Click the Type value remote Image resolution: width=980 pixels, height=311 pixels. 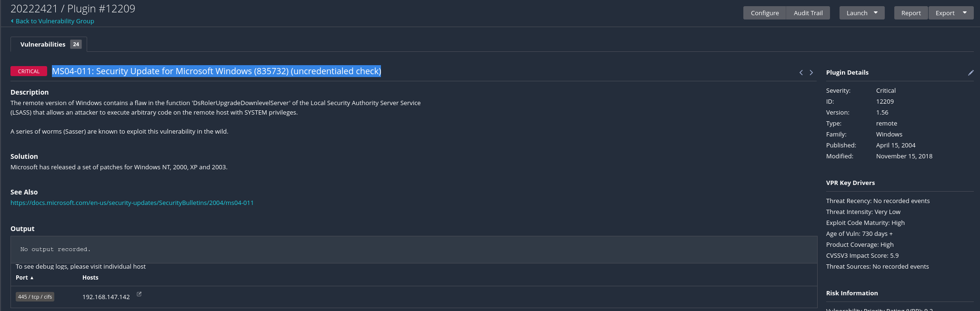[x=886, y=123]
